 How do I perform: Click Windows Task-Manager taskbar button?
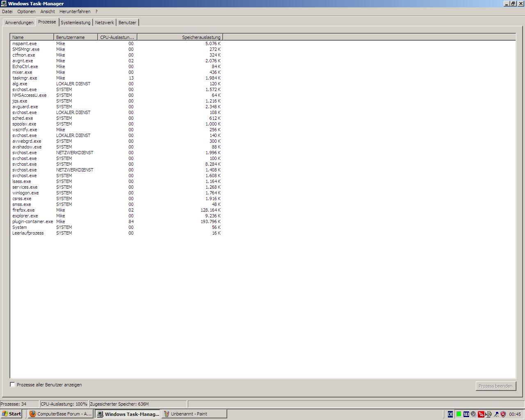128,414
